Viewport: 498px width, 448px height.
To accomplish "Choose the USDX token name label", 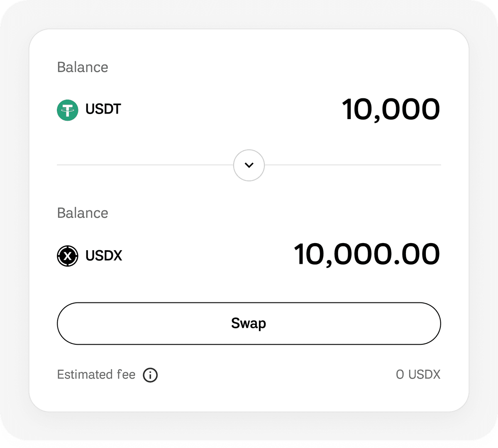I will [104, 256].
